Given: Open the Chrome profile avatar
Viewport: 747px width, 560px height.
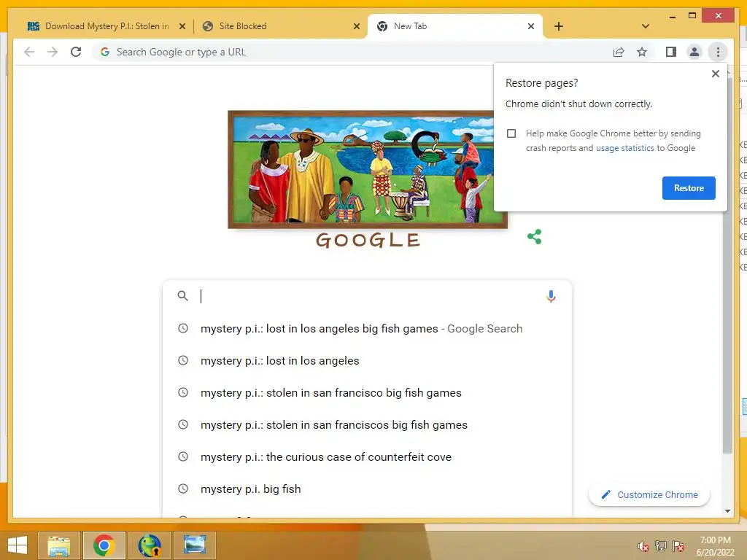Looking at the screenshot, I should (694, 52).
